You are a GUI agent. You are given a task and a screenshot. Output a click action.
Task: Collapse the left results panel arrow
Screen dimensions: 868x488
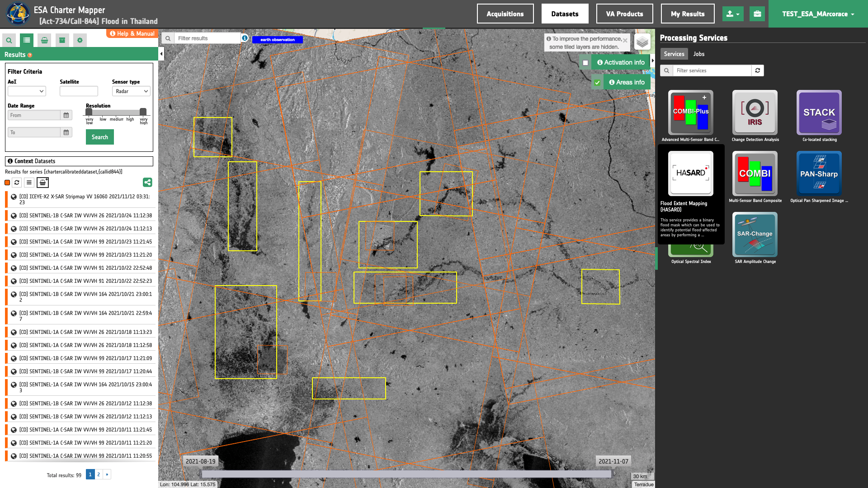click(x=161, y=54)
